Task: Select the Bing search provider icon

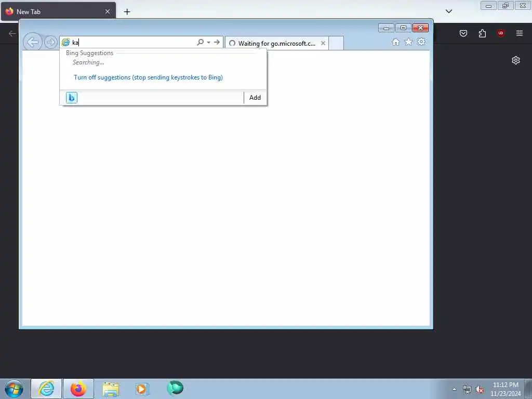Action: [72, 98]
